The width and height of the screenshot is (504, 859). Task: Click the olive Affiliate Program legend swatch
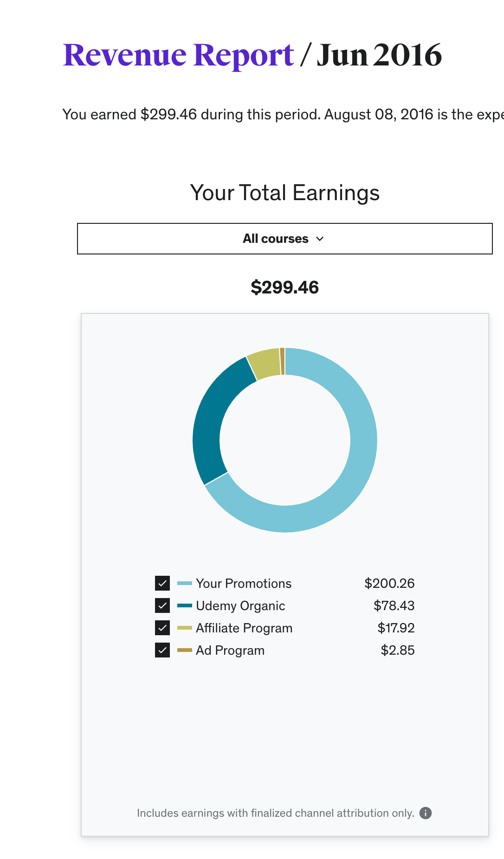point(185,628)
